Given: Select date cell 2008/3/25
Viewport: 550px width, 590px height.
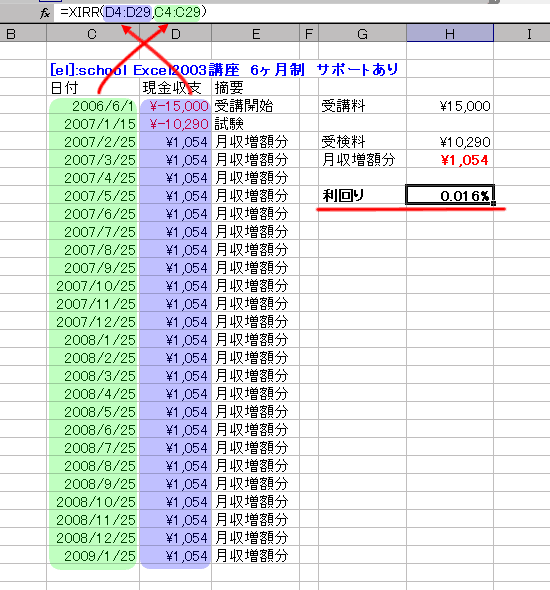Looking at the screenshot, I should 93,376.
